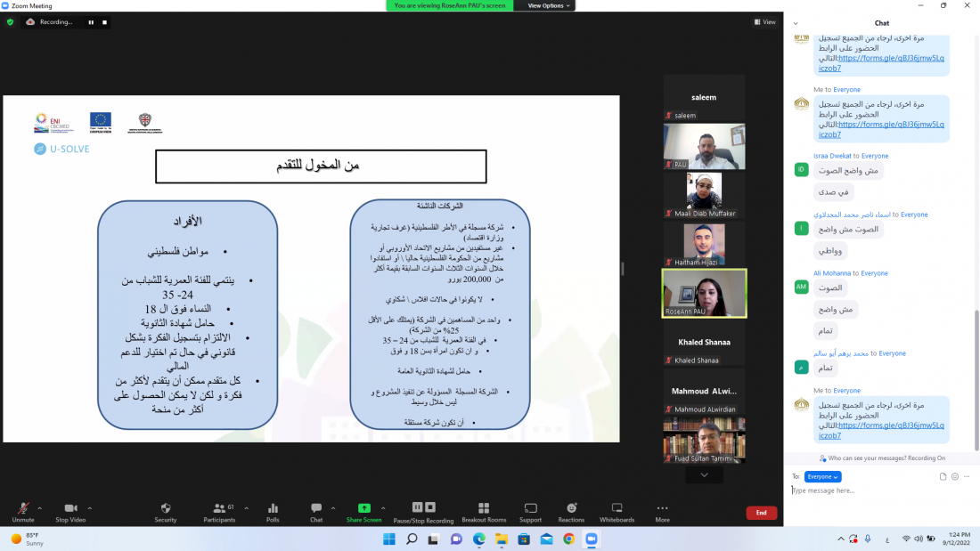Stop the camera video

[69, 510]
